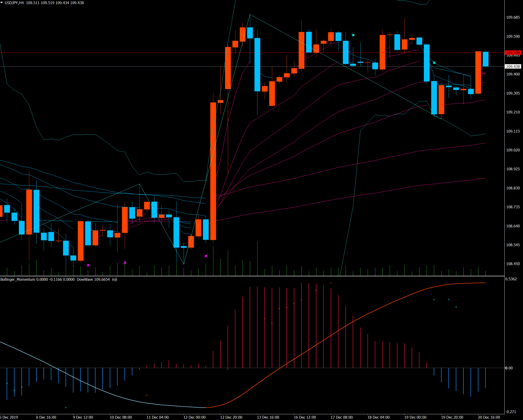
Task: Click the inji indicator label
Action: coord(114,280)
